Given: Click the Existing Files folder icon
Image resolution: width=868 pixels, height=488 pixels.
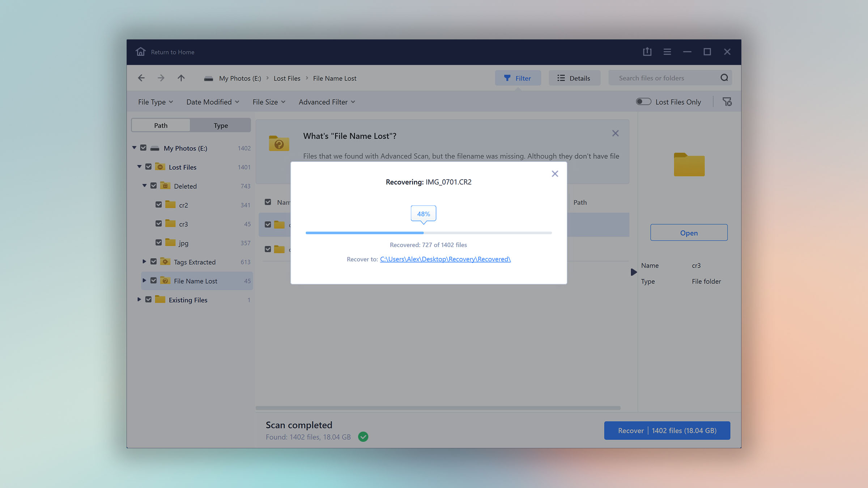Looking at the screenshot, I should (x=160, y=299).
